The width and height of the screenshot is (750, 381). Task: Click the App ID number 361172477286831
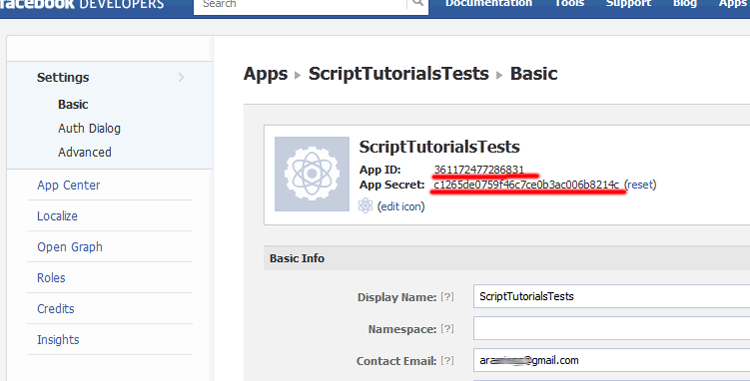pyautogui.click(x=479, y=170)
